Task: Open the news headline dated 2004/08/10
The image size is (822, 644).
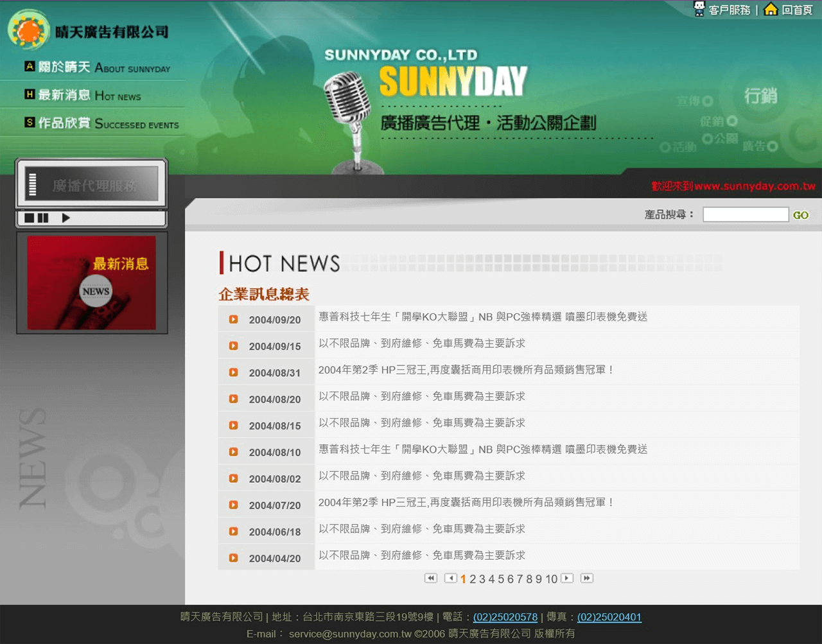Action: pyautogui.click(x=483, y=449)
